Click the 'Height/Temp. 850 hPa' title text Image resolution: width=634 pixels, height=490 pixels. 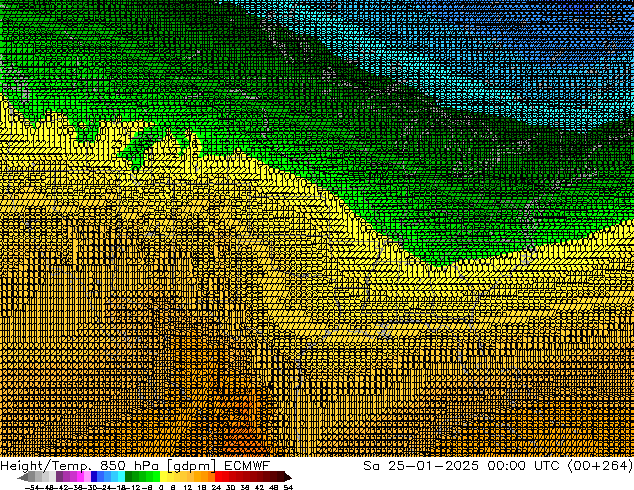pyautogui.click(x=79, y=466)
